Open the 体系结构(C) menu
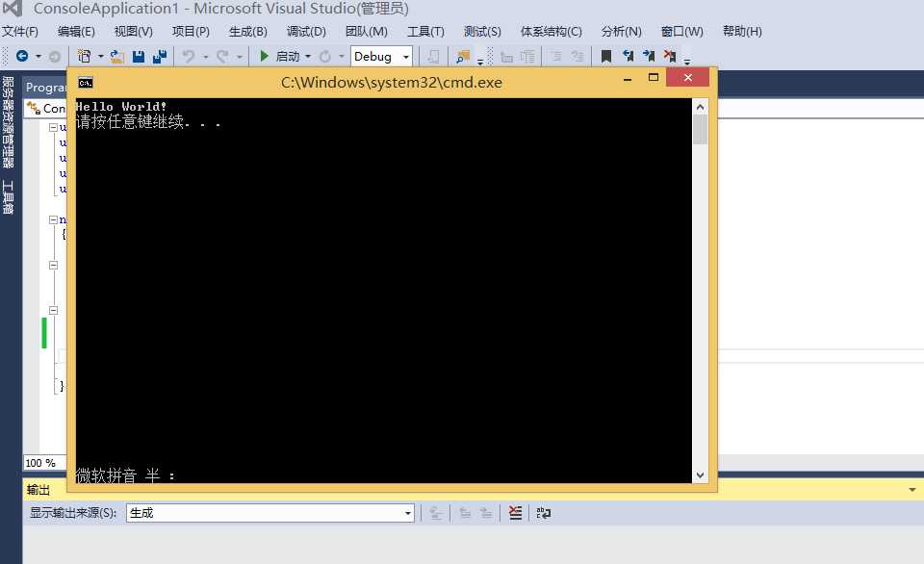 pos(551,31)
